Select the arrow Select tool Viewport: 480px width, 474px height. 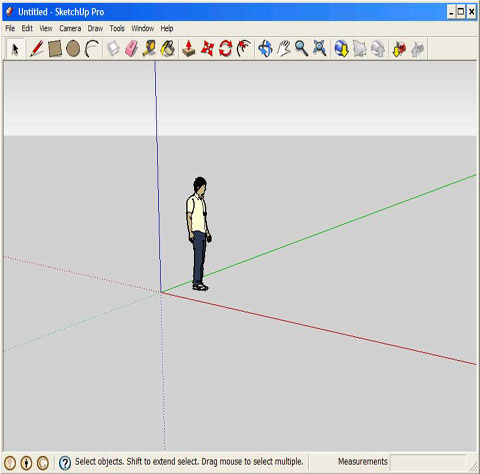[x=15, y=49]
